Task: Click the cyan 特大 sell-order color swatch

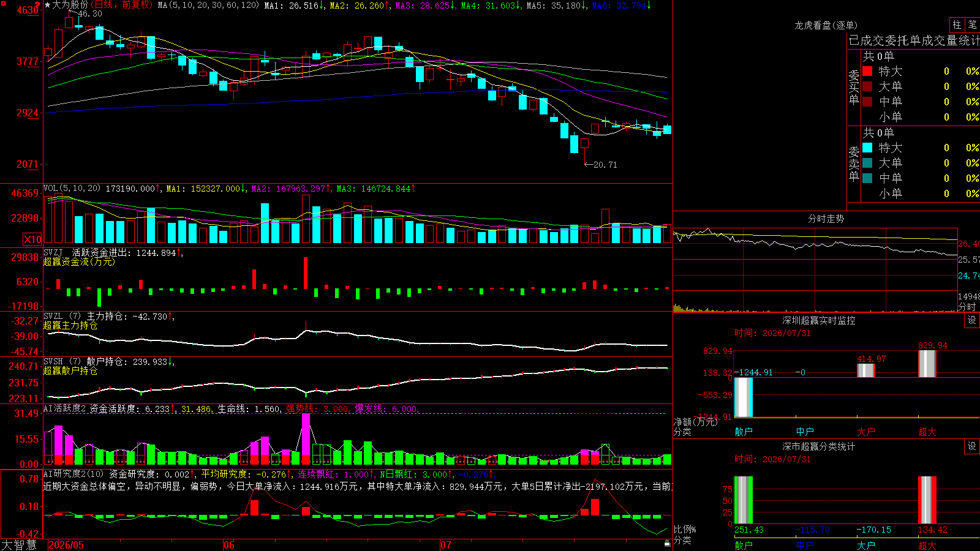Action: pos(867,148)
